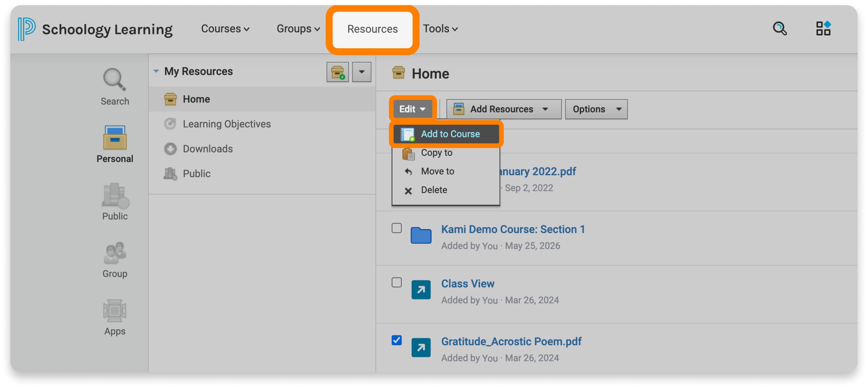This screenshot has width=868, height=388.
Task: Select the Group resources icon in sidebar
Action: [115, 253]
